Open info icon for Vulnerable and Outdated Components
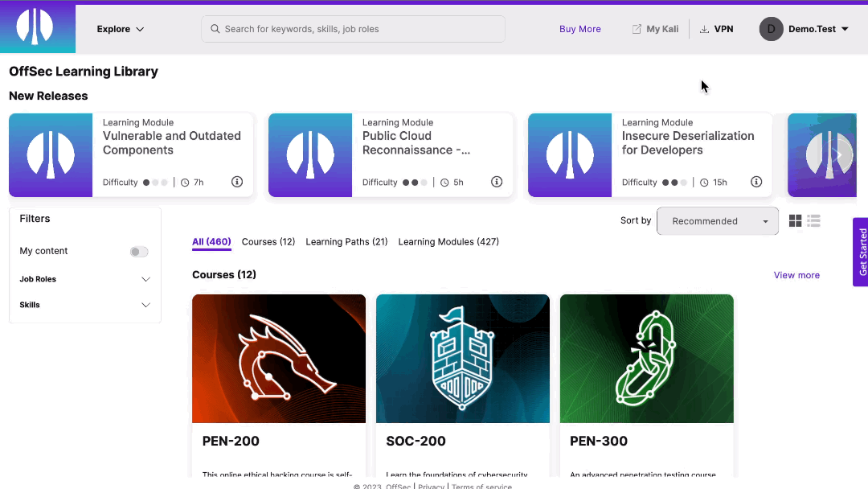Viewport: 868px width, 489px height. (x=237, y=182)
